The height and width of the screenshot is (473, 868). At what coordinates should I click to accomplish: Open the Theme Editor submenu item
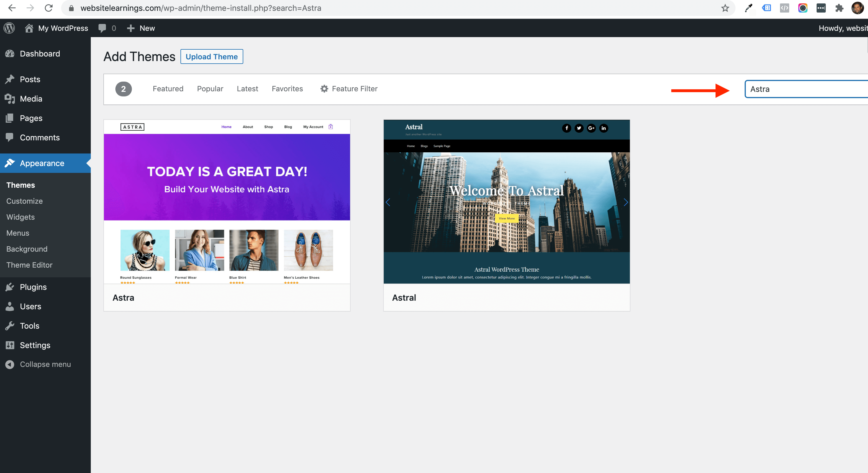pyautogui.click(x=29, y=265)
